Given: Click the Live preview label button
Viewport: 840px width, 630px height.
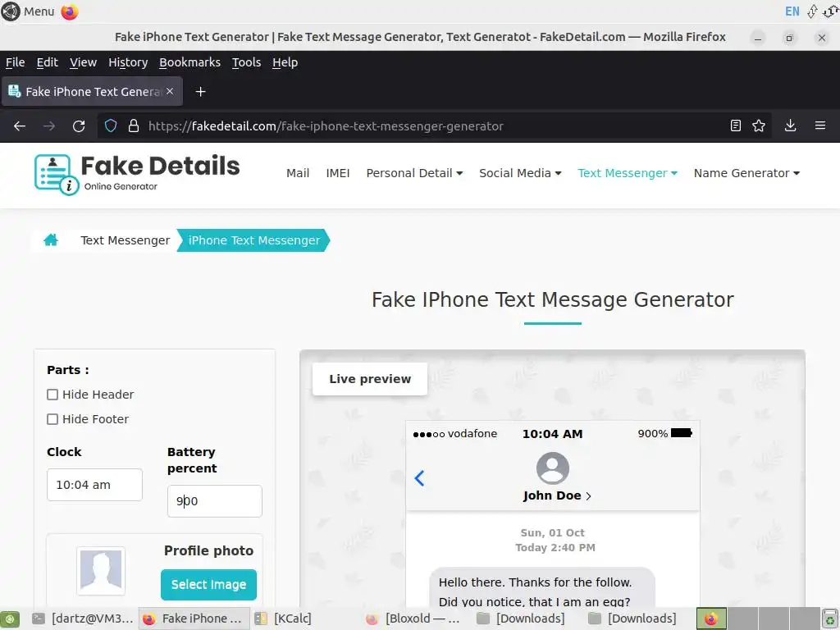Looking at the screenshot, I should 370,379.
